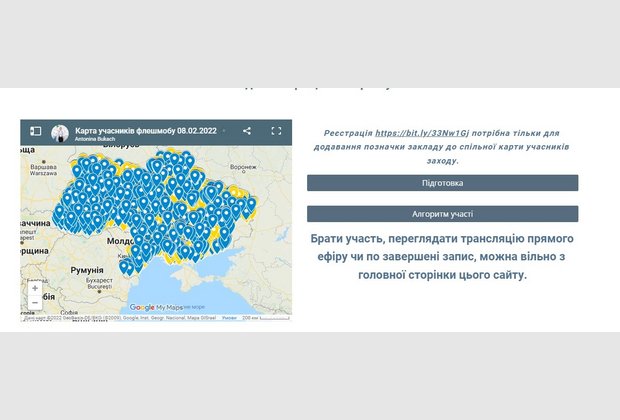Viewport: 620px width, 420px height.
Task: Click the map attribution text at bottom
Action: (140, 318)
